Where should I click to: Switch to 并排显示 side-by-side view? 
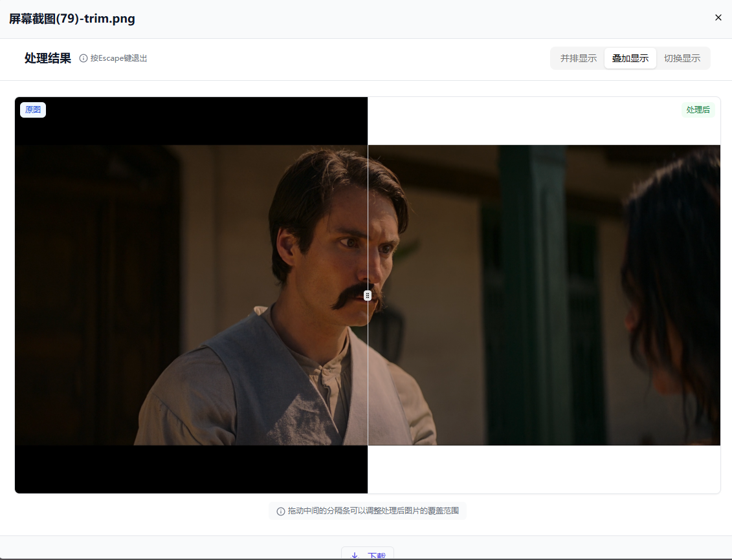(578, 58)
